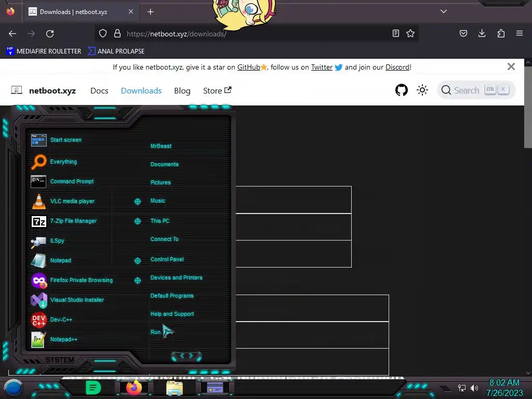The image size is (532, 399).
Task: Open Pictures folder
Action: click(161, 182)
